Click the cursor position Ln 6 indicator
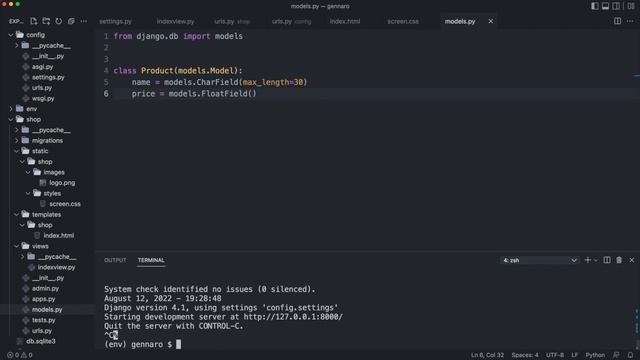 pyautogui.click(x=487, y=355)
